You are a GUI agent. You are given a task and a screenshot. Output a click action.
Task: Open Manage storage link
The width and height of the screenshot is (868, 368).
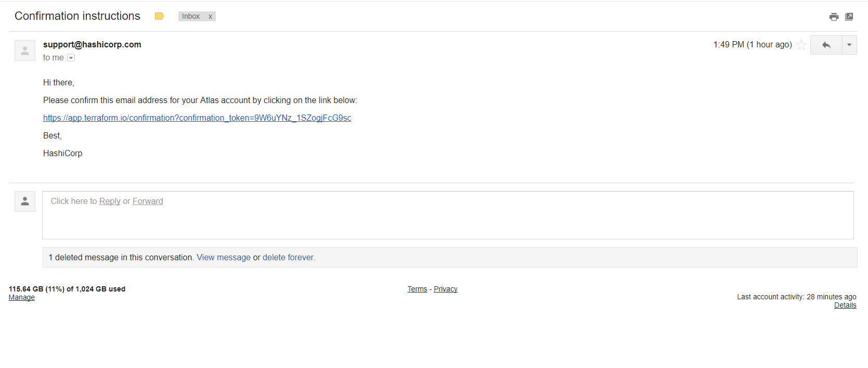22,298
